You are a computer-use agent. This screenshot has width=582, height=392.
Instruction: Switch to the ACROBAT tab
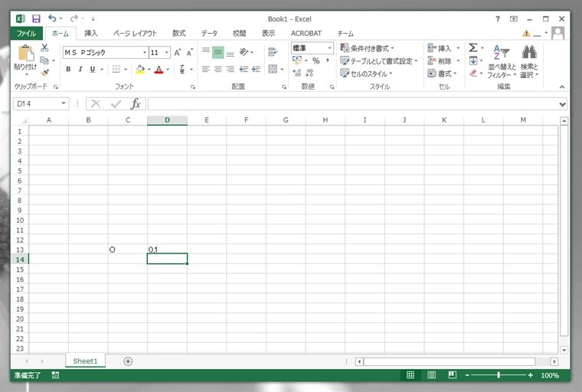pyautogui.click(x=306, y=34)
